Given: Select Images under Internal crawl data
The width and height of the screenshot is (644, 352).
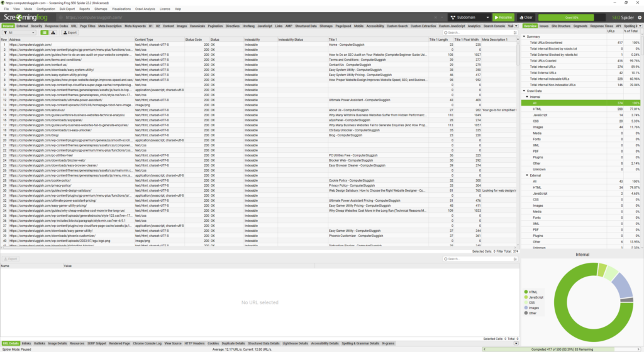Looking at the screenshot, I should click(580, 127).
